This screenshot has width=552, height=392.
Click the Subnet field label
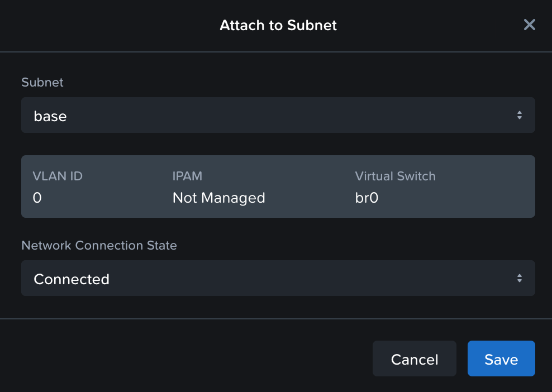(42, 82)
